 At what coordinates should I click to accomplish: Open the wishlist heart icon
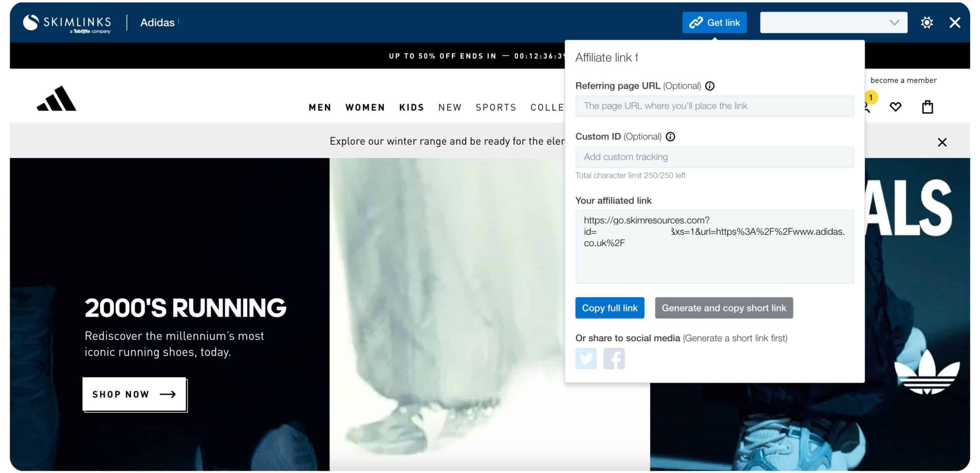(895, 106)
